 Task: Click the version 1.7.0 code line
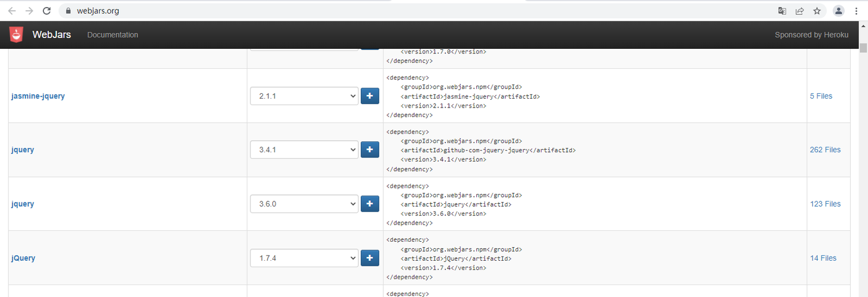click(x=444, y=52)
